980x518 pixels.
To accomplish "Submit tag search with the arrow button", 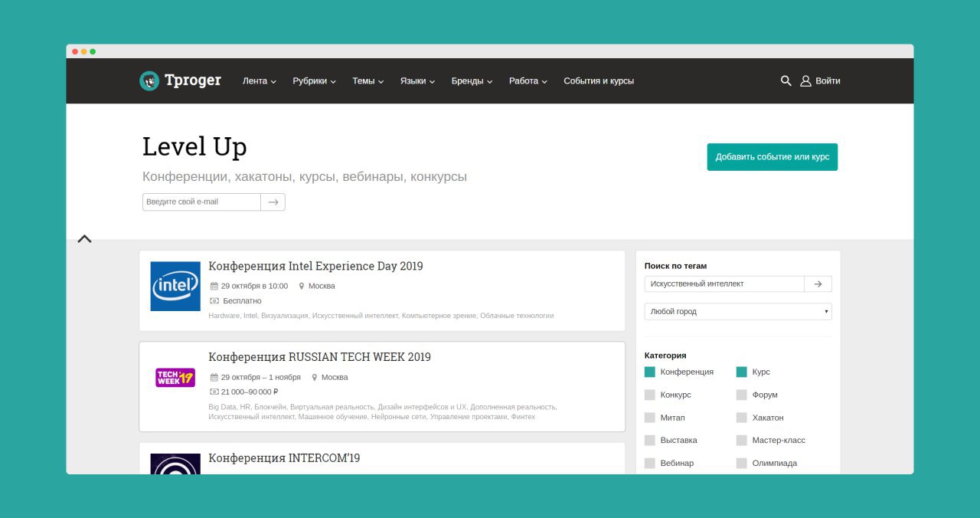I will tap(818, 284).
